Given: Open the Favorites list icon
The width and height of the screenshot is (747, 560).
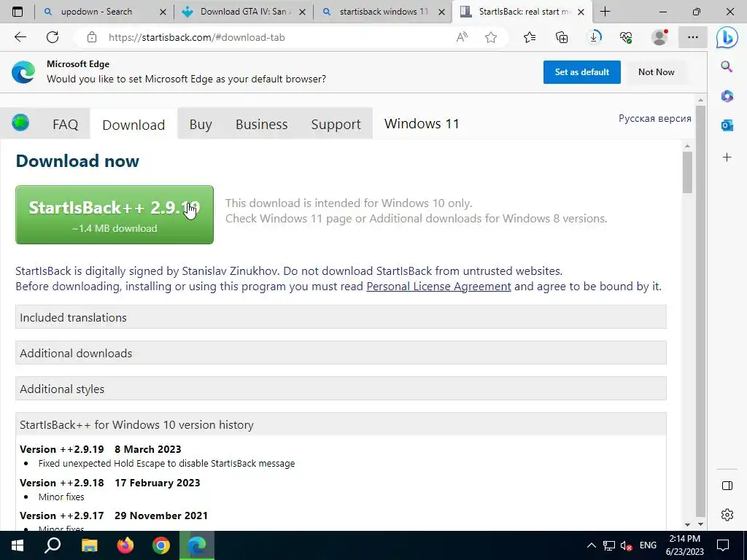Looking at the screenshot, I should [530, 37].
